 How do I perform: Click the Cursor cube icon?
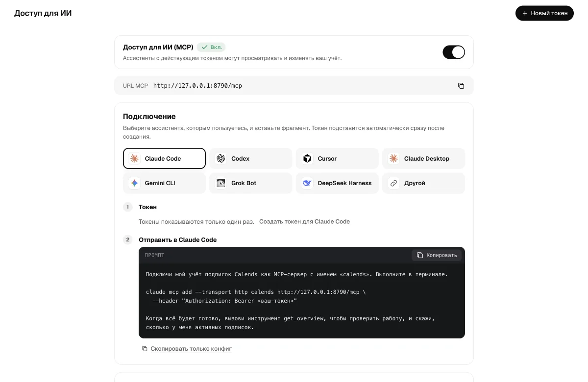coord(307,159)
